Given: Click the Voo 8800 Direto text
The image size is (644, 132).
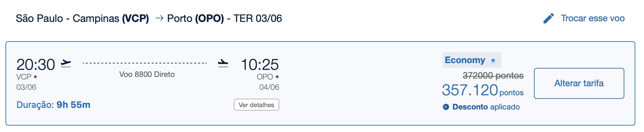Looking at the screenshot, I should point(147,74).
